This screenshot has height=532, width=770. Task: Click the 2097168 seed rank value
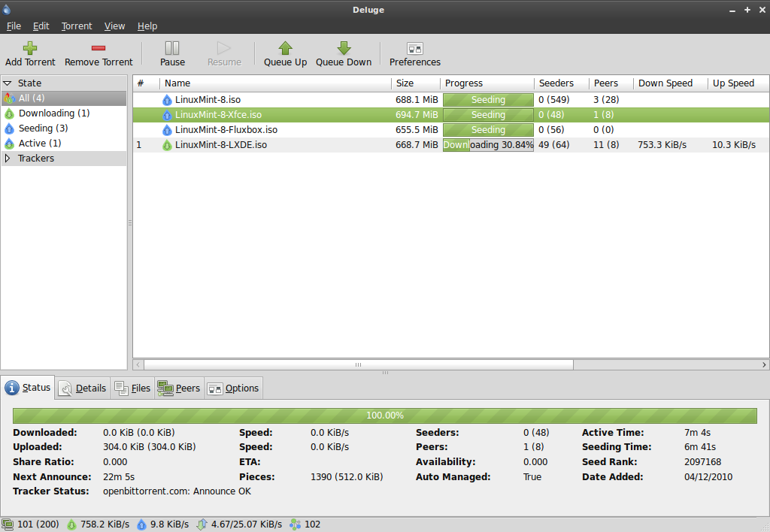click(703, 462)
